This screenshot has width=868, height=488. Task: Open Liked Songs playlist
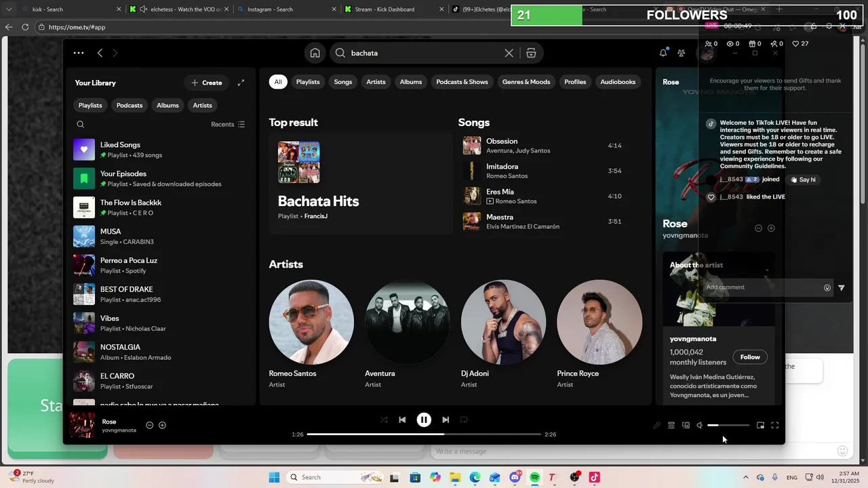click(161, 150)
